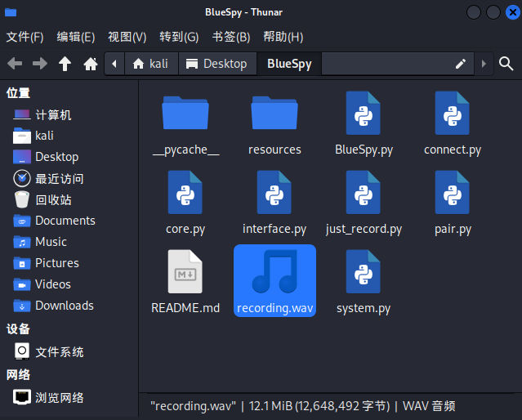The width and height of the screenshot is (522, 420).
Task: Click the back navigation arrow
Action: (x=15, y=64)
